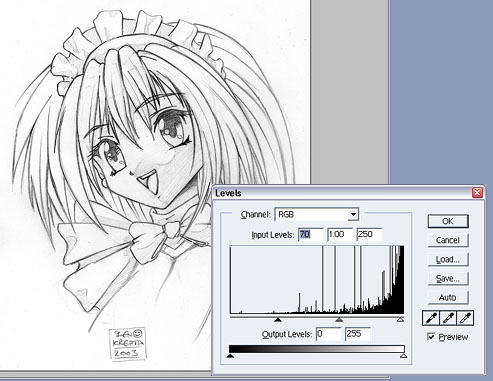Click the shadow input level field showing 70
This screenshot has width=493, height=381.
(310, 235)
